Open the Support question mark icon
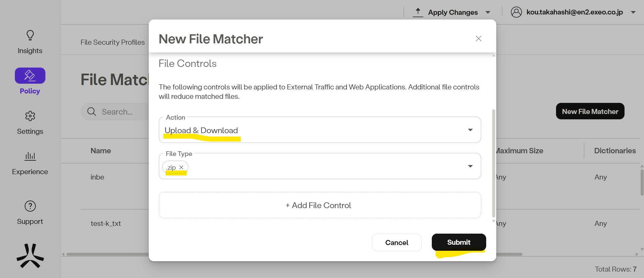644x278 pixels. pos(30,206)
